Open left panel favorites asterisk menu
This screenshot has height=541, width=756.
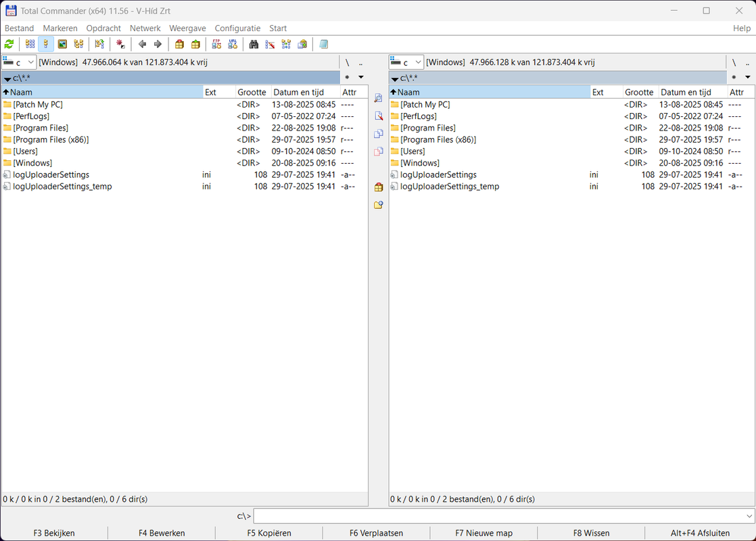pyautogui.click(x=347, y=77)
